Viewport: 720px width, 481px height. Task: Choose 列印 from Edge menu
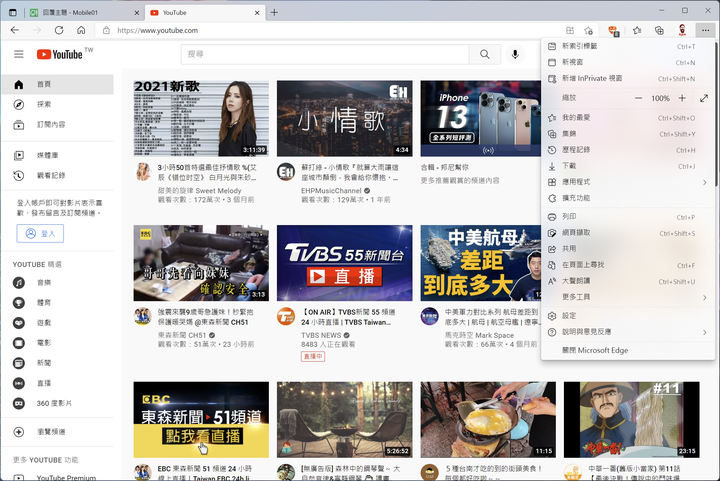tap(628, 217)
